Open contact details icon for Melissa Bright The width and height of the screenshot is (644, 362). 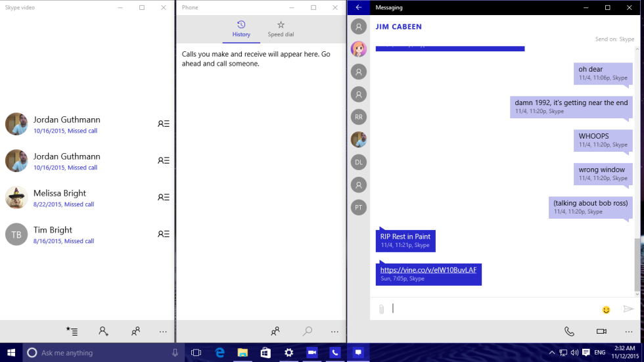click(164, 197)
